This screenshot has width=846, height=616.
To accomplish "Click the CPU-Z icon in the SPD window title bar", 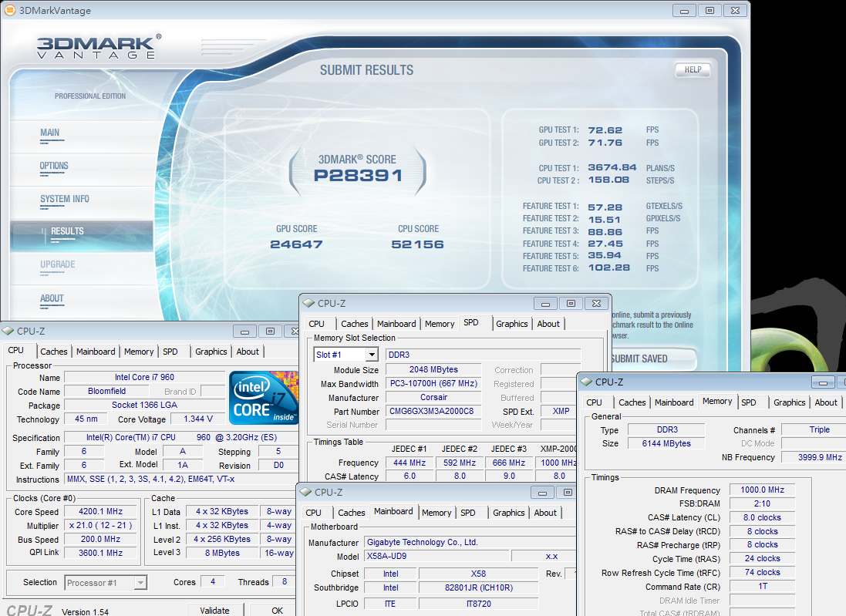I will [x=308, y=304].
